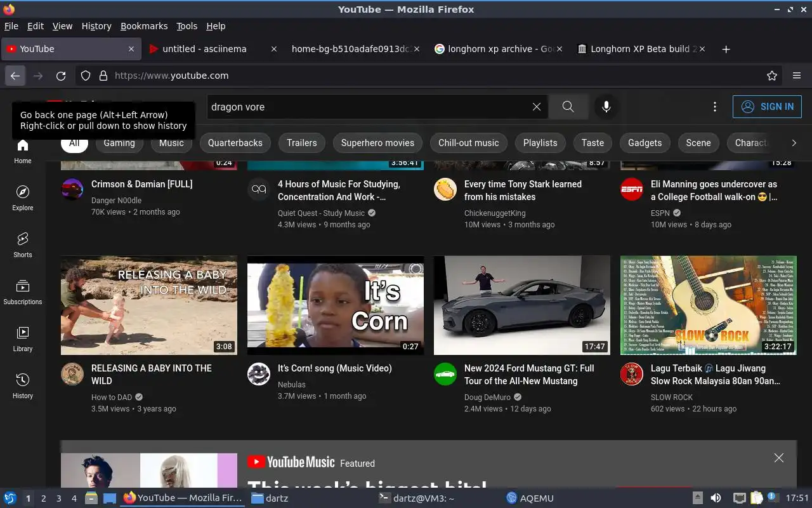Select the Playlists filter chip
This screenshot has height=508, width=812.
coord(540,143)
